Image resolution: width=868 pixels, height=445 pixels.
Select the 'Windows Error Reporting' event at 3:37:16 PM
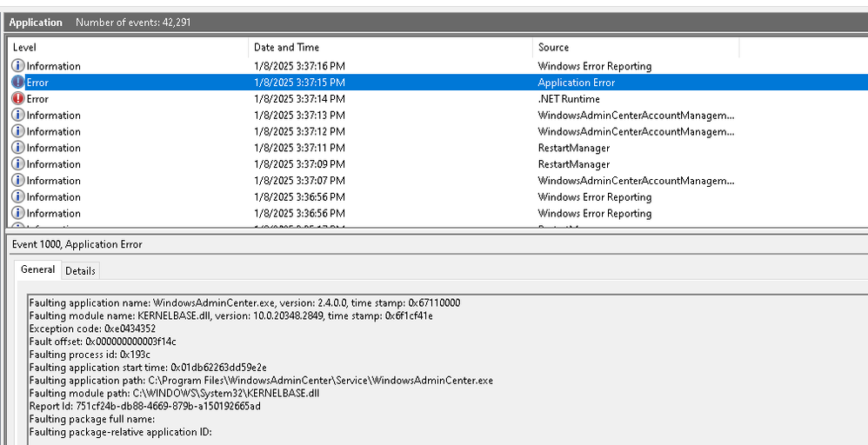595,66
